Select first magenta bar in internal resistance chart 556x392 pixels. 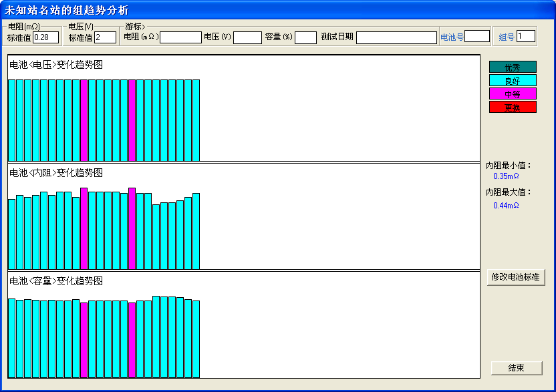click(84, 228)
